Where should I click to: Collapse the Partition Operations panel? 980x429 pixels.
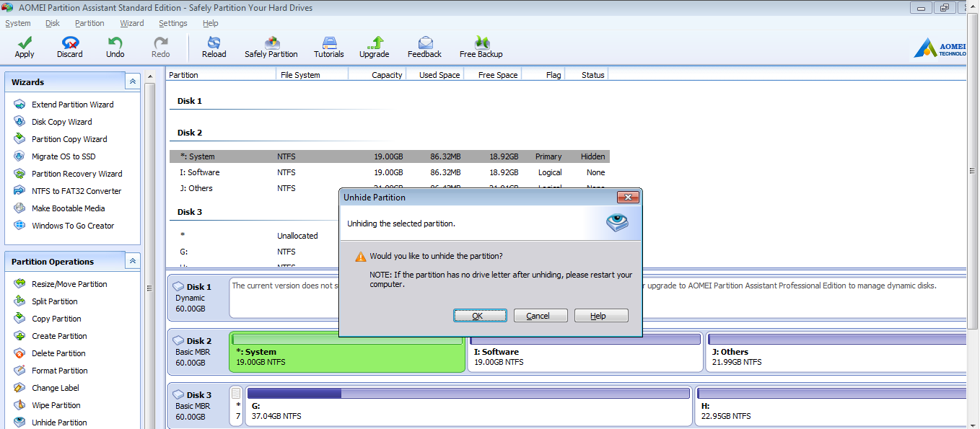133,261
